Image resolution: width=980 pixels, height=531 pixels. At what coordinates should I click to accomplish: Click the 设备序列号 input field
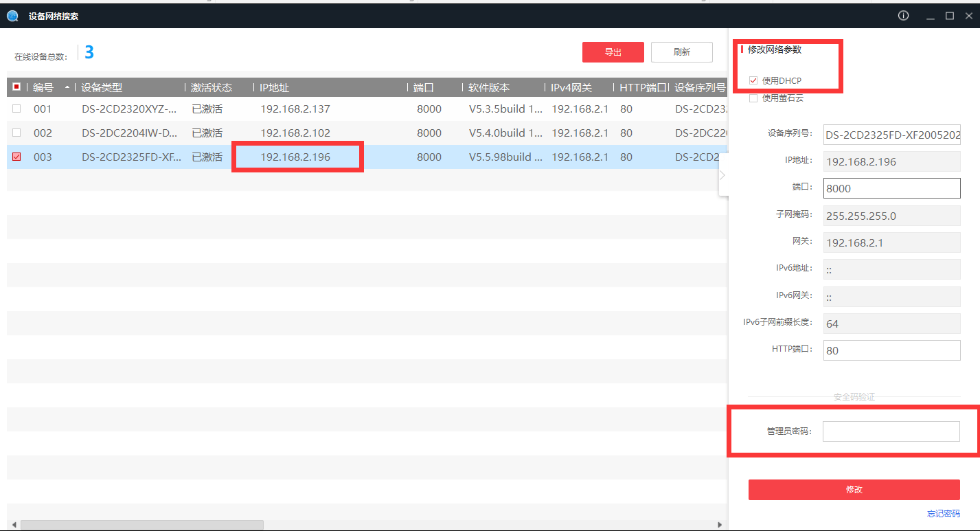pyautogui.click(x=891, y=135)
